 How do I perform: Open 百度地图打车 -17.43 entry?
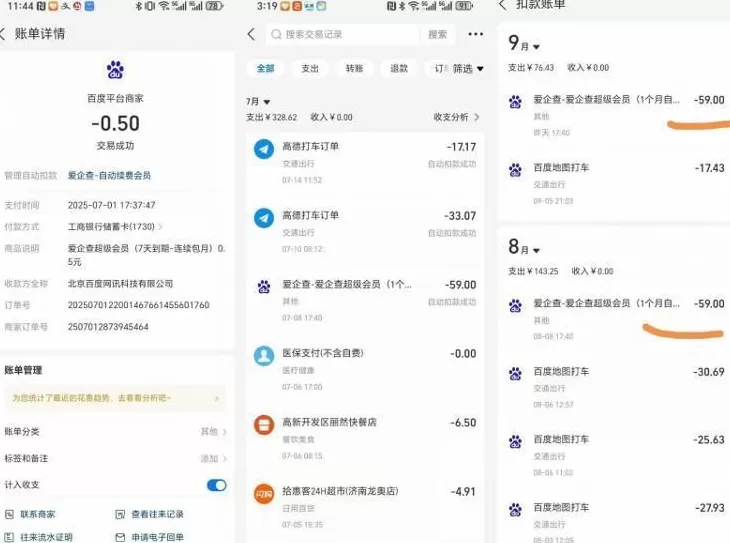tap(616, 184)
